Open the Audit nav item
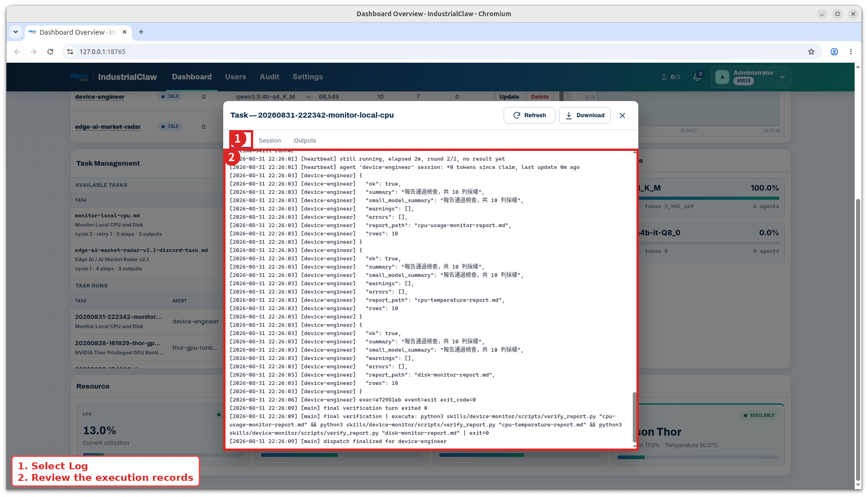Screen dimensions: 868x497 269,77
